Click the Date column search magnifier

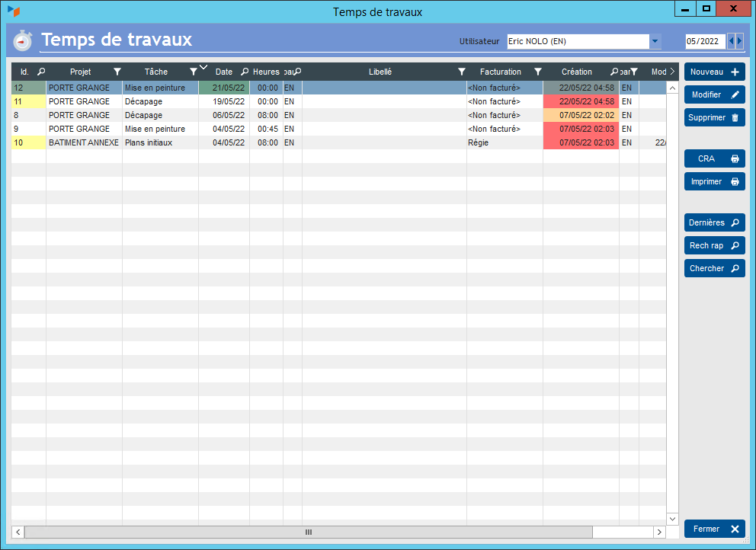click(x=244, y=72)
